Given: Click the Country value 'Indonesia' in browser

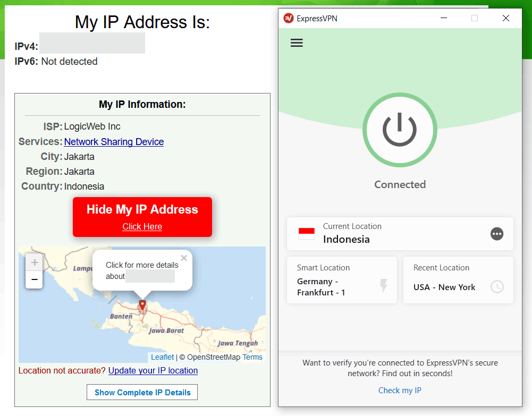Looking at the screenshot, I should [84, 186].
